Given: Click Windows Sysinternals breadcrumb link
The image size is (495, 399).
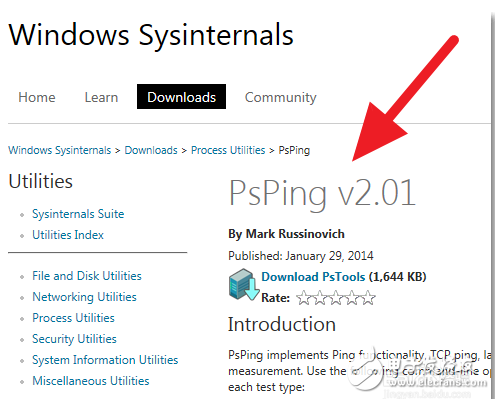Looking at the screenshot, I should [60, 150].
